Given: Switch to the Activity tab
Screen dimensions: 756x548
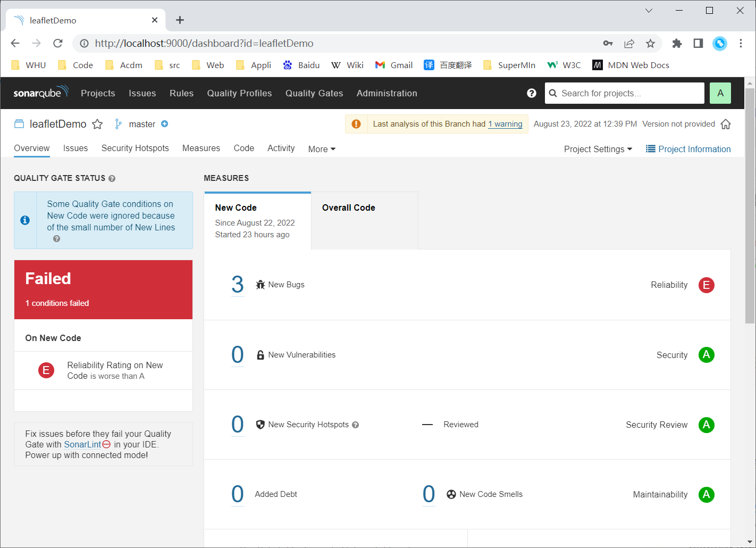Looking at the screenshot, I should coord(281,148).
